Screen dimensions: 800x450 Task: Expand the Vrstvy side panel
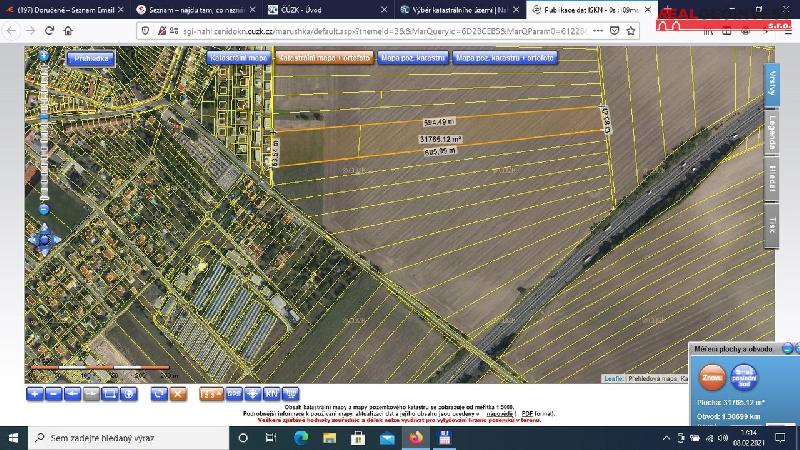(771, 84)
